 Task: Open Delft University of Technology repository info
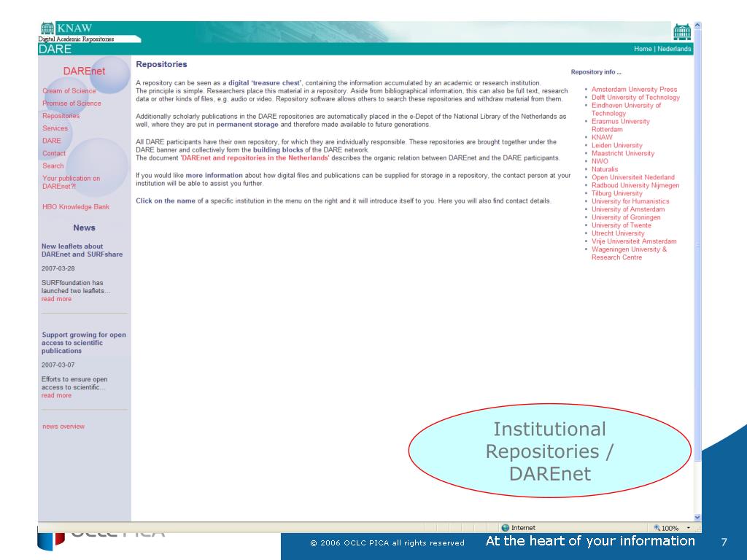[635, 97]
